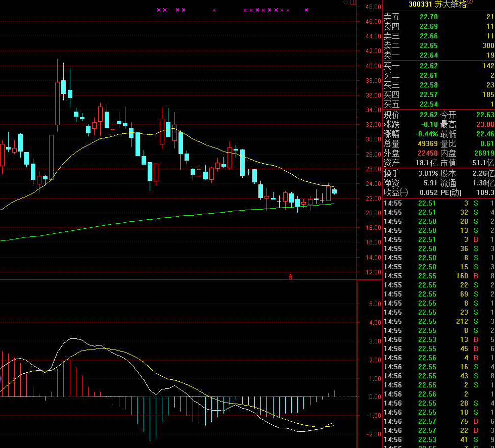Click the 内盘 value 26919
The height and width of the screenshot is (448, 495).
coord(484,153)
